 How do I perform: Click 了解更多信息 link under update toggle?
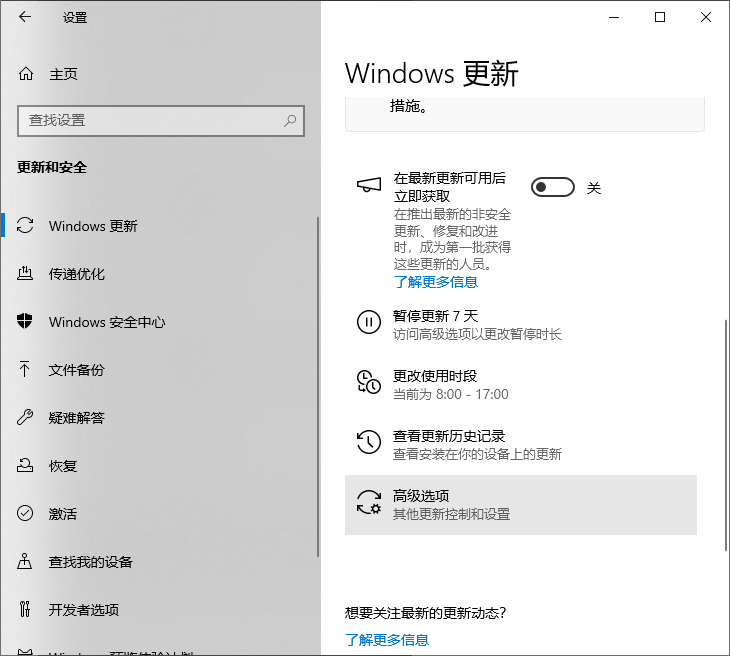point(435,282)
